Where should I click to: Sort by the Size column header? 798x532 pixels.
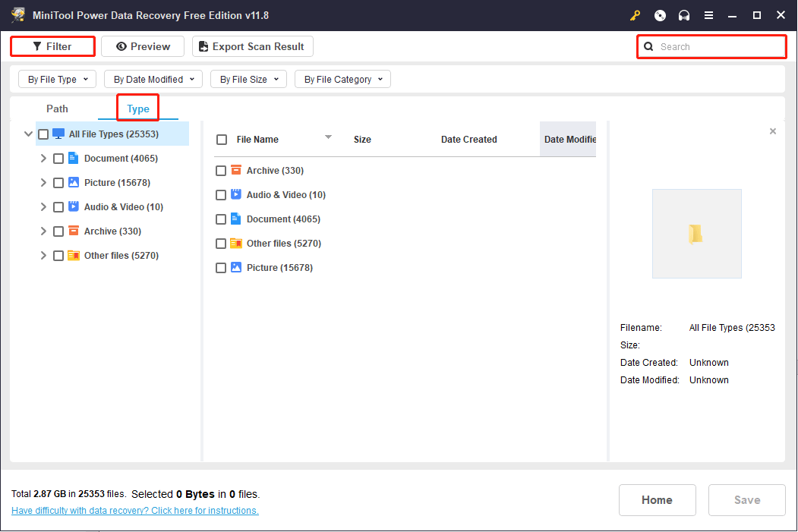[362, 140]
